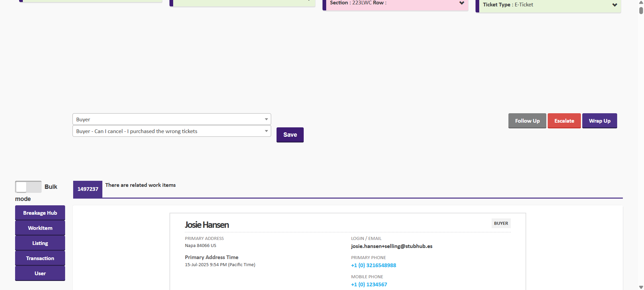Open the 'Buyer - Can I cancel' dropdown
Screen dimensions: 644x290
(171, 131)
